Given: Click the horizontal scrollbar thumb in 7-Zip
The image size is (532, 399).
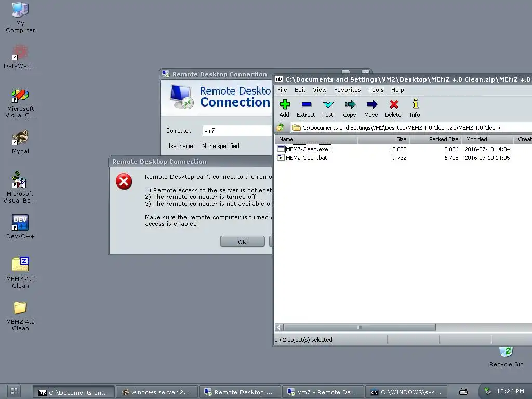Looking at the screenshot, I should click(x=360, y=327).
